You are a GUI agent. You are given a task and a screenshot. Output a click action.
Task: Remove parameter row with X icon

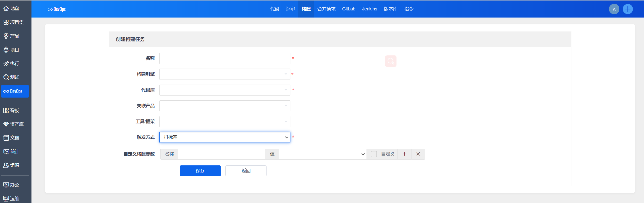click(418, 154)
